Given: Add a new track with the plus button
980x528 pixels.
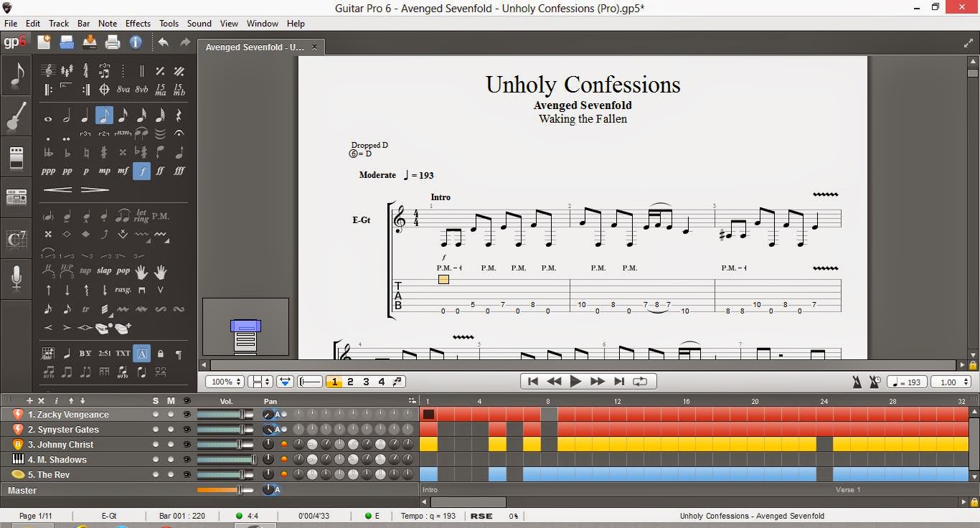Looking at the screenshot, I should coord(29,400).
